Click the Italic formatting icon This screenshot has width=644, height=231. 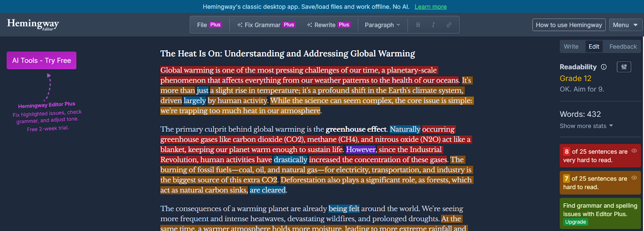tap(433, 25)
